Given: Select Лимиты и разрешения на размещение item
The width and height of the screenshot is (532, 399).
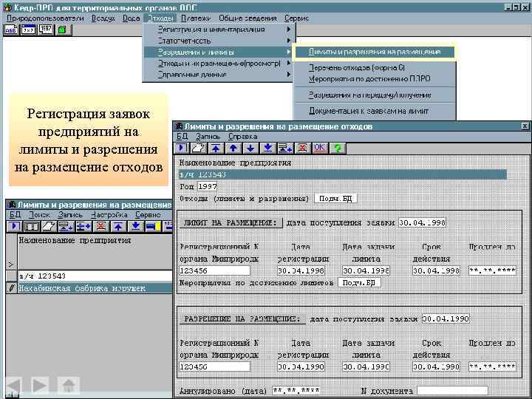Looking at the screenshot, I should click(374, 52).
